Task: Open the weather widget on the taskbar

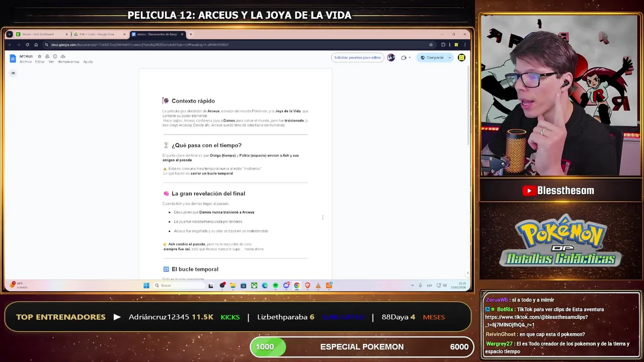Action: click(x=18, y=285)
